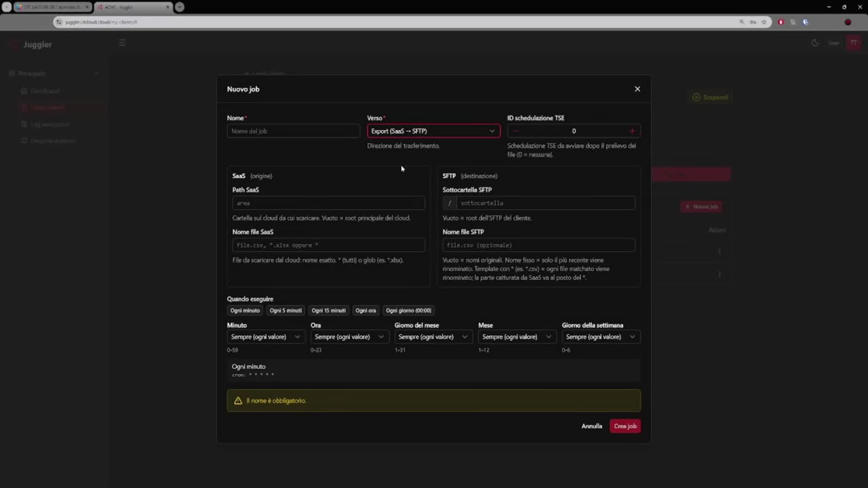
Task: Click the Nome file SaaS input
Action: (x=329, y=245)
